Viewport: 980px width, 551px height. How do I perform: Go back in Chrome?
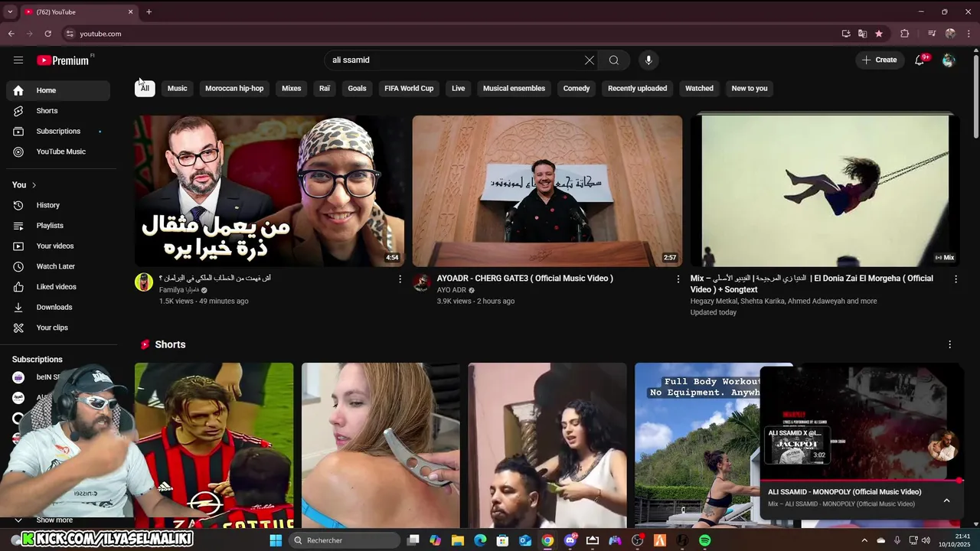coord(11,34)
